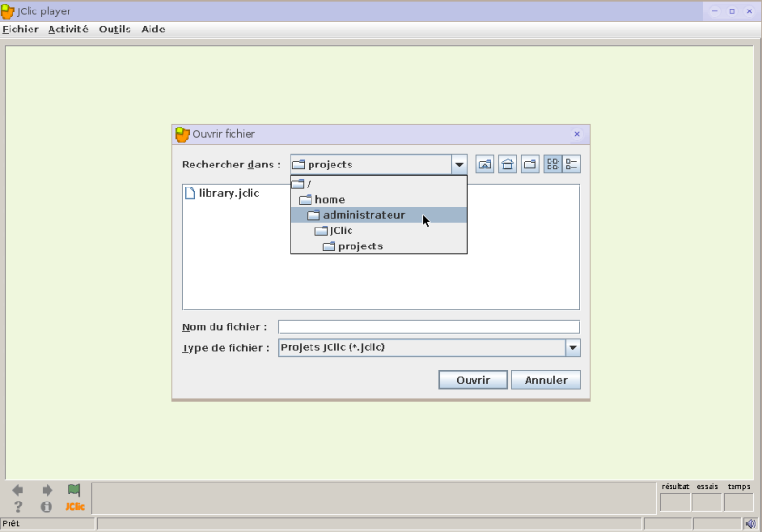Click the Annuler button
Image resolution: width=762 pixels, height=532 pixels.
point(546,380)
